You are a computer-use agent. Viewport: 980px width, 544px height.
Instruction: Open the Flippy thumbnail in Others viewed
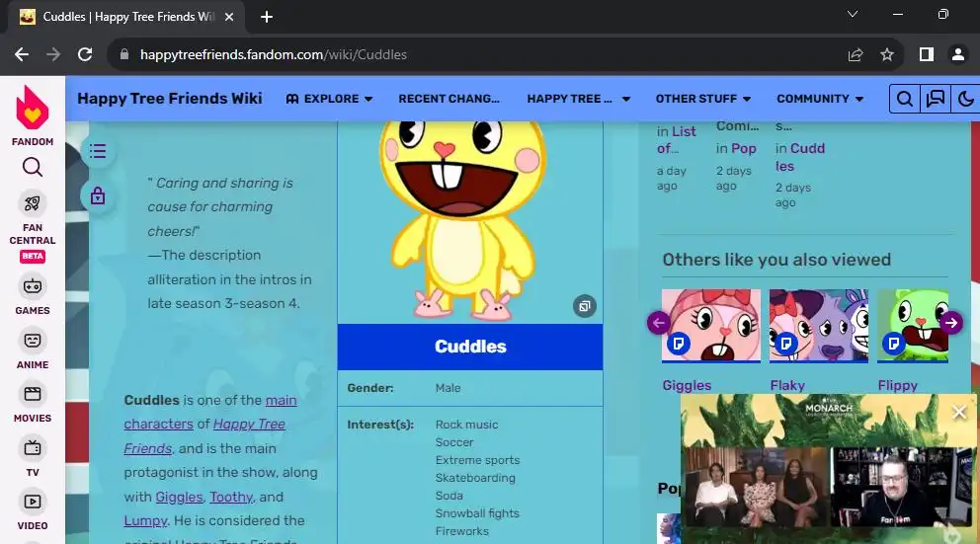pos(913,326)
